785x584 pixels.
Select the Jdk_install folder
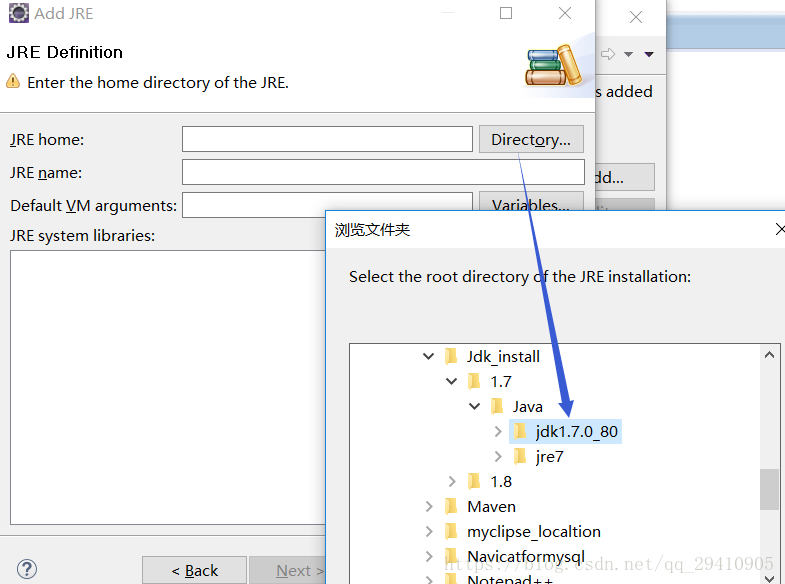503,356
